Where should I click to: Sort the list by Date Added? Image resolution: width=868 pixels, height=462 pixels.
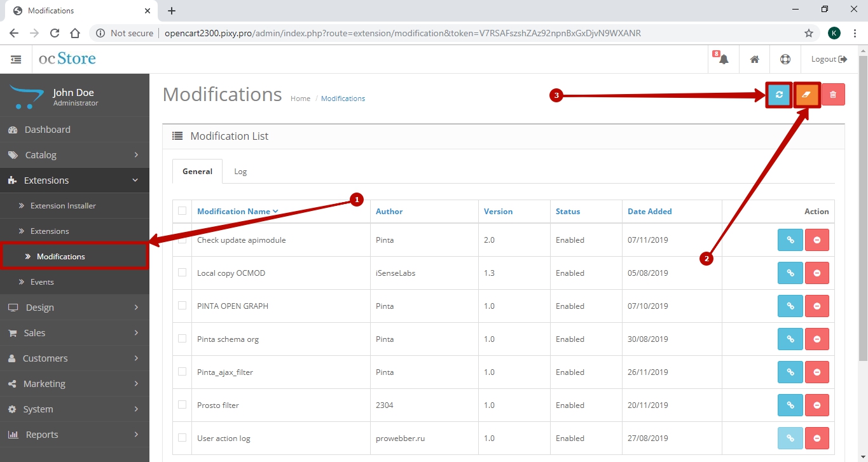click(x=649, y=212)
